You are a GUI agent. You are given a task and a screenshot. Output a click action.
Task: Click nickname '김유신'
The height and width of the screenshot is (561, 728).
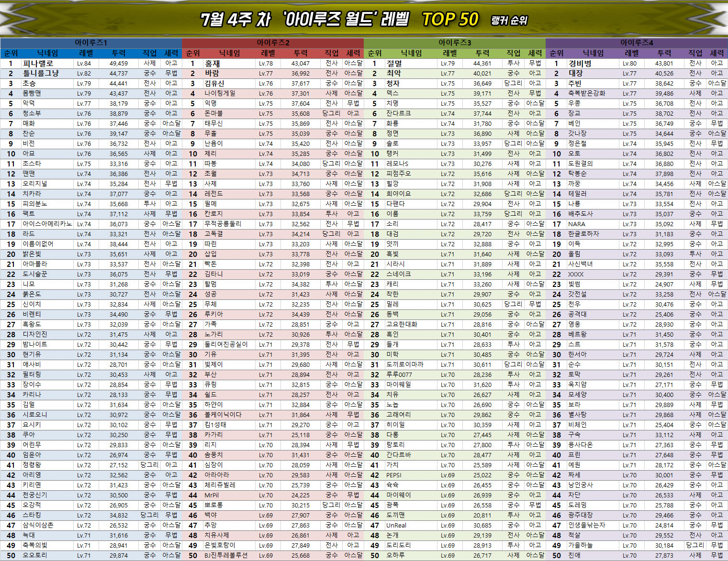click(214, 83)
